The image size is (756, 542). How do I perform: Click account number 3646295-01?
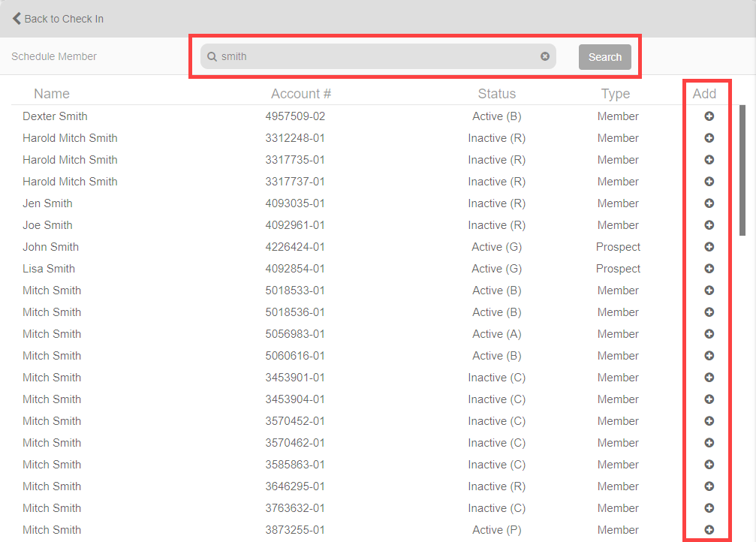tap(295, 486)
